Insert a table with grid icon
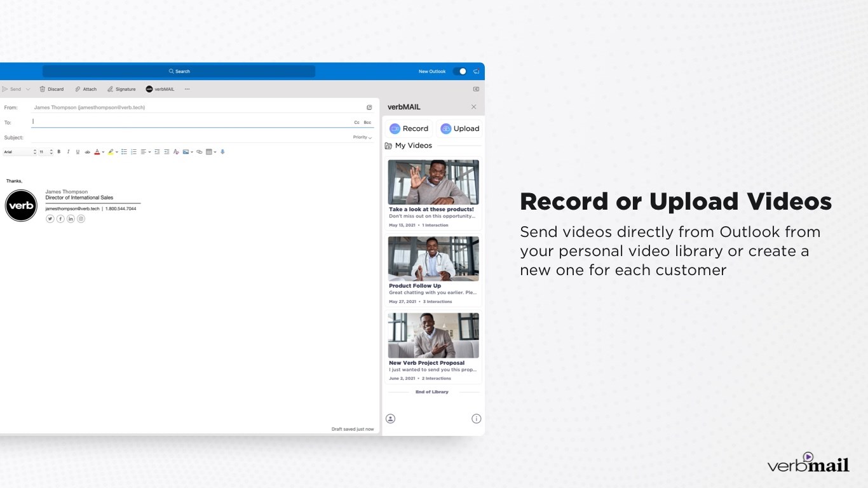The image size is (868, 488). tap(208, 152)
